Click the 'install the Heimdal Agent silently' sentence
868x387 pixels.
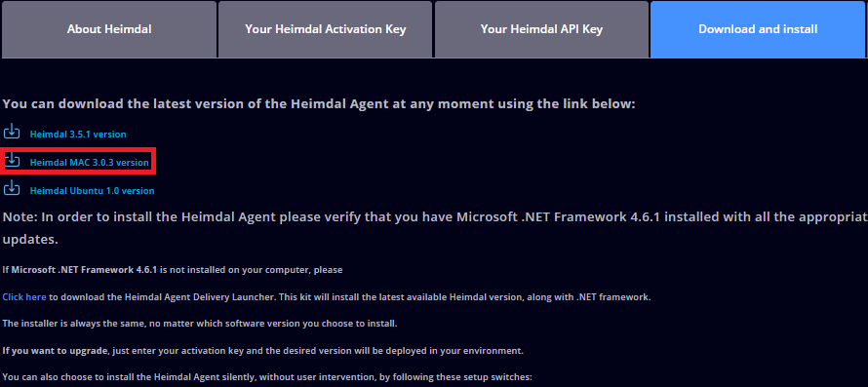pos(267,377)
